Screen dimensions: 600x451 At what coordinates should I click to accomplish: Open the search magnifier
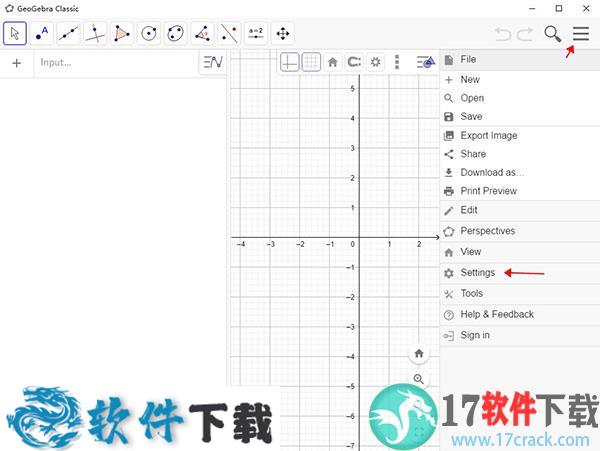(x=553, y=34)
